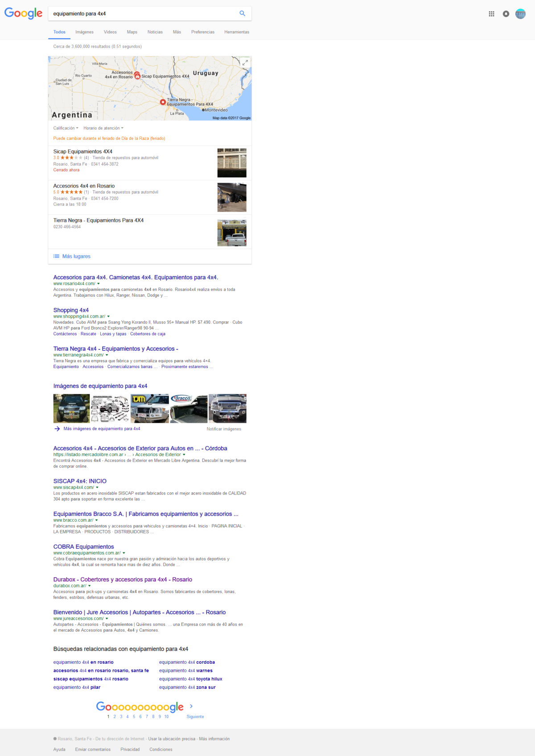Open the Ayuda footer link

59,749
